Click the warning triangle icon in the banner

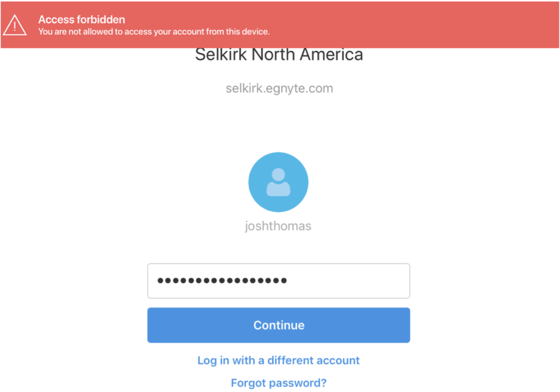tap(15, 25)
